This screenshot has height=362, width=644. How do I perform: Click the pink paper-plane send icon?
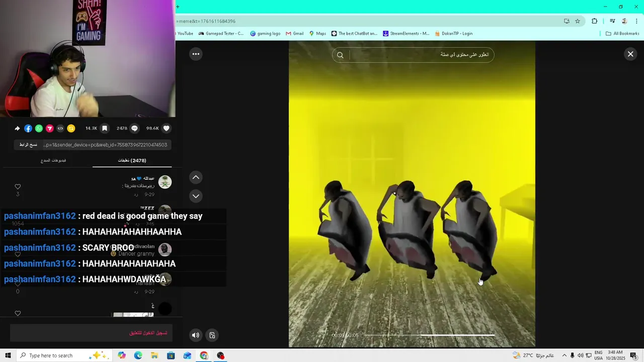coord(49,128)
